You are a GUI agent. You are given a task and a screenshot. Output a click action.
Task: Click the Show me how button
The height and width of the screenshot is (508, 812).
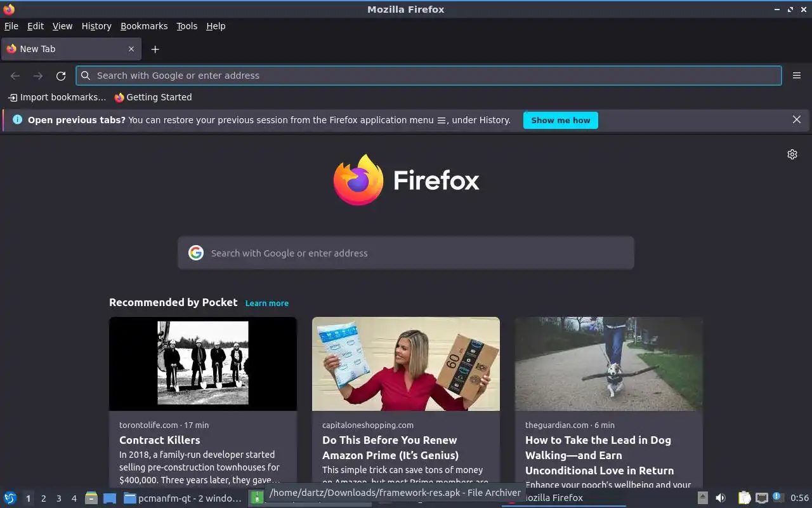click(x=561, y=120)
